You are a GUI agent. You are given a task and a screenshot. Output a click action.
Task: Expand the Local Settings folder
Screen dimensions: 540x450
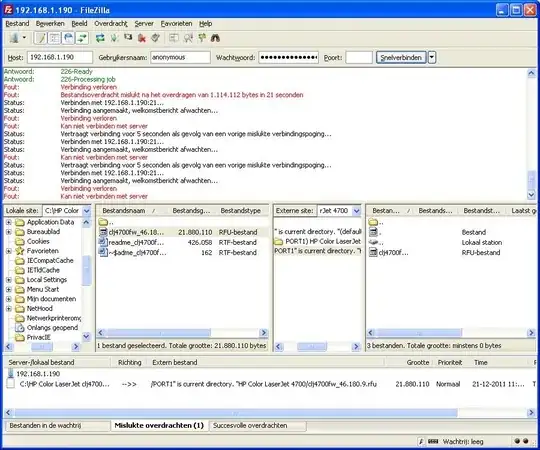click(x=9, y=280)
